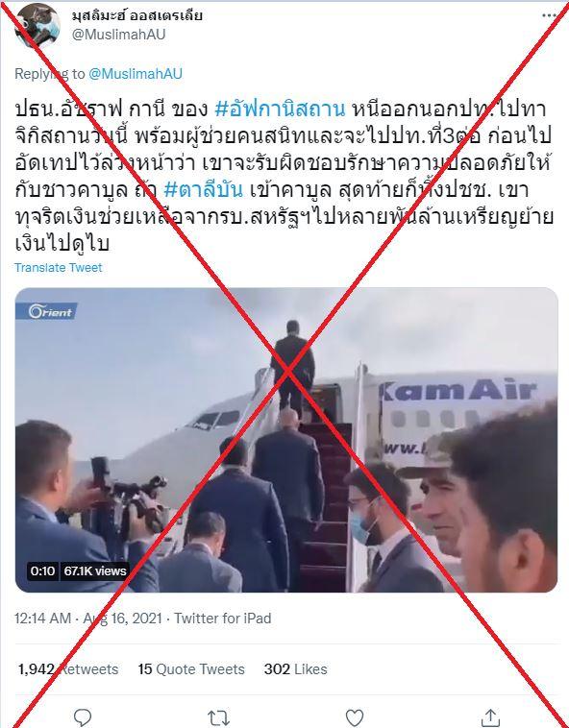
Task: Like the tweet with the heart icon
Action: [x=355, y=717]
